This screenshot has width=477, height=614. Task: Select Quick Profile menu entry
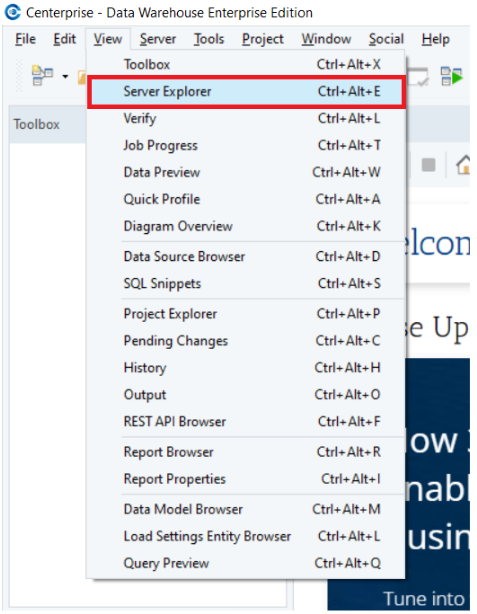pos(246,199)
